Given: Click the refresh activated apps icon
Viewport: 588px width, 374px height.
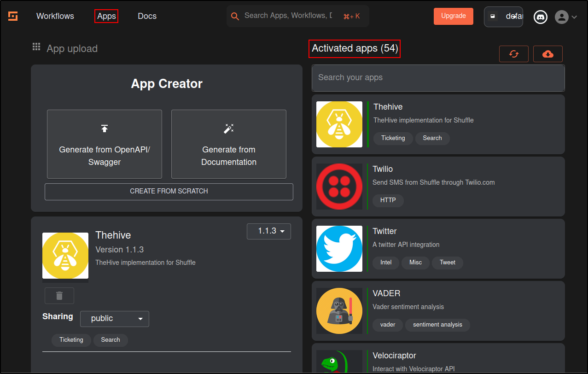Looking at the screenshot, I should tap(513, 53).
